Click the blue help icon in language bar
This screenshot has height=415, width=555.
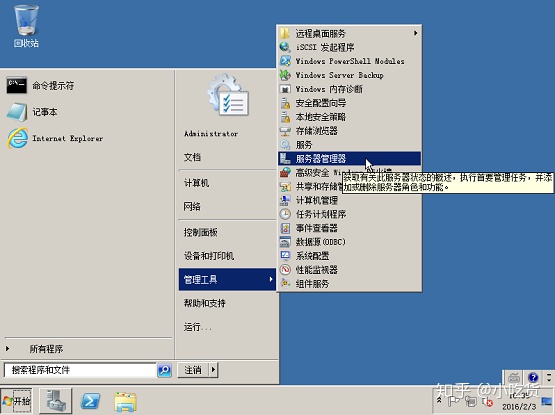[533, 377]
